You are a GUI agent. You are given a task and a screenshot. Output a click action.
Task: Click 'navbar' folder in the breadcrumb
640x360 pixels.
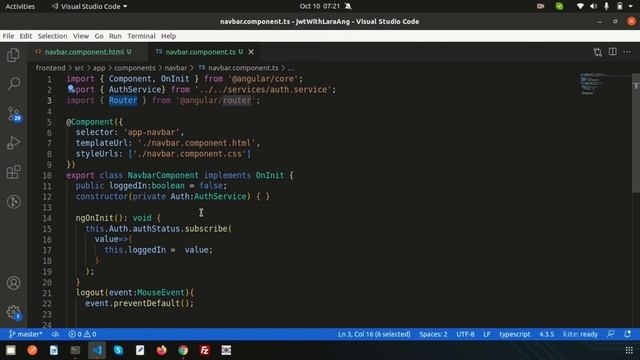click(x=176, y=68)
